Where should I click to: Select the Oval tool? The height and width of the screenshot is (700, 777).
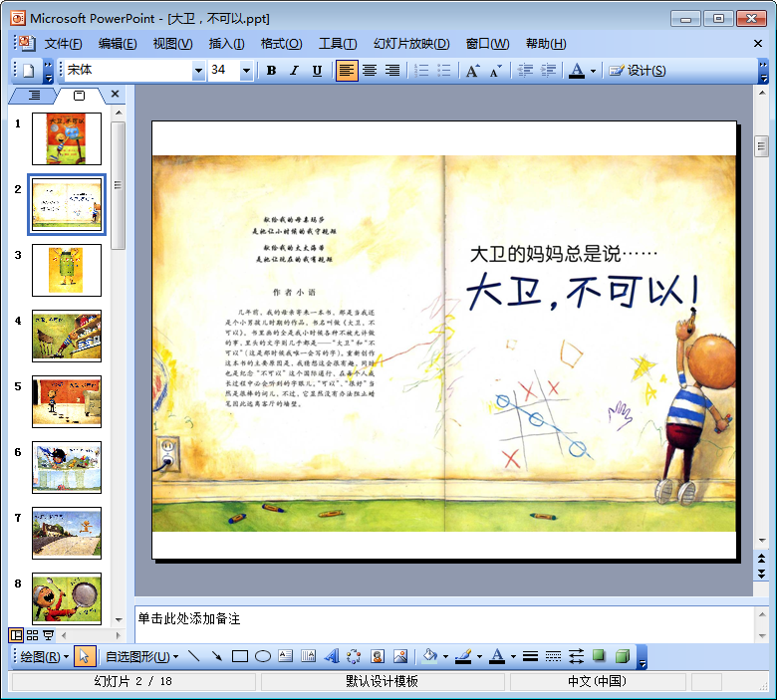pos(263,657)
